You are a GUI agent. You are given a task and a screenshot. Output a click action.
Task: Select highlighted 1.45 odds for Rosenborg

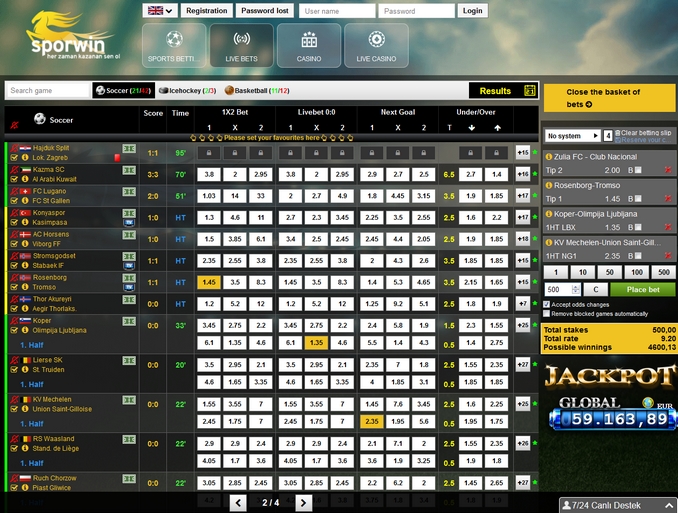[209, 282]
